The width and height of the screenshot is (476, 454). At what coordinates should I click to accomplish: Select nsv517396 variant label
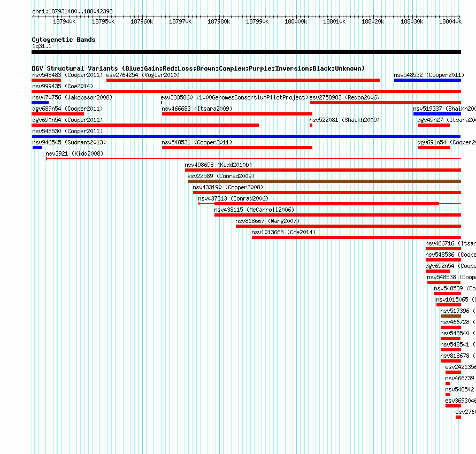click(458, 311)
